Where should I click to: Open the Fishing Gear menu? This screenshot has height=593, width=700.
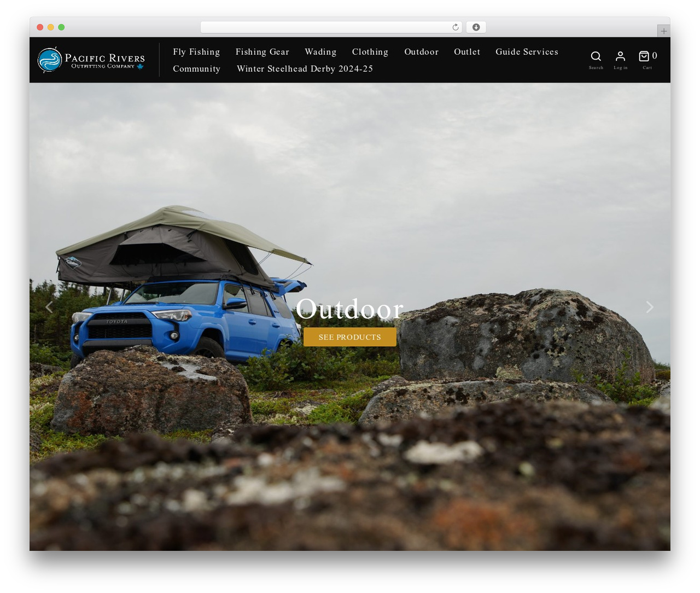coord(262,52)
